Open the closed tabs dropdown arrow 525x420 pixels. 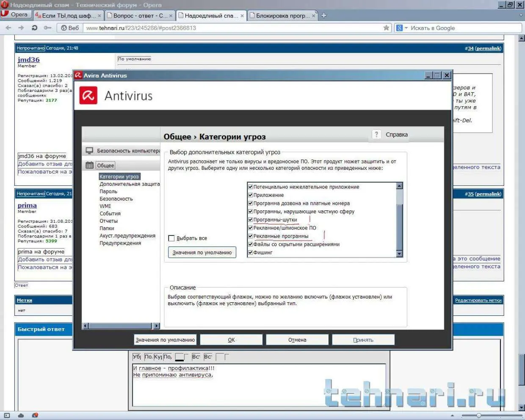pos(521,16)
